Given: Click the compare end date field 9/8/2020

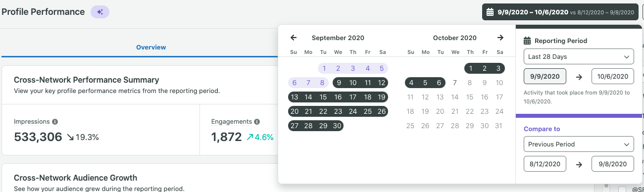Looking at the screenshot, I should (613, 164).
